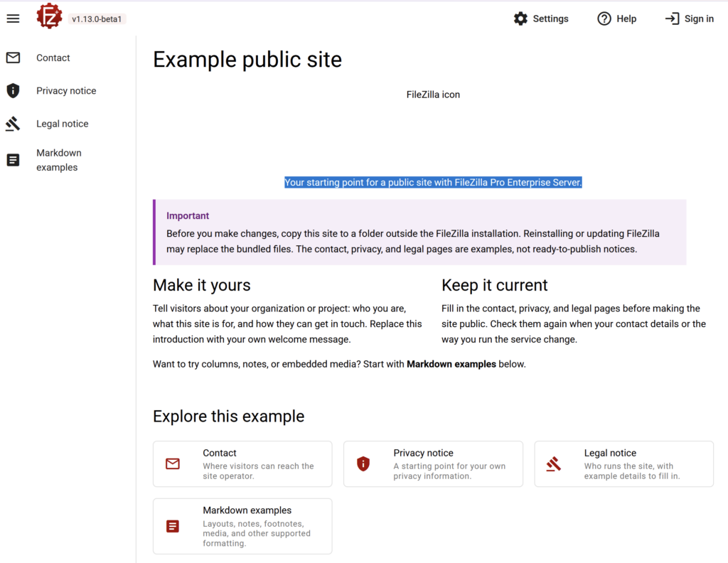Click the Help question mark icon

604,18
